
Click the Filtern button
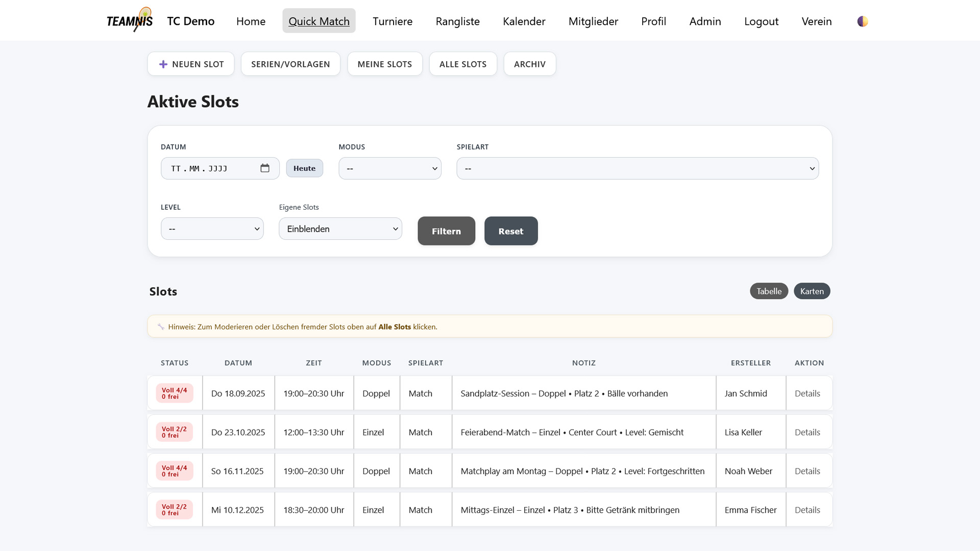[x=446, y=231]
